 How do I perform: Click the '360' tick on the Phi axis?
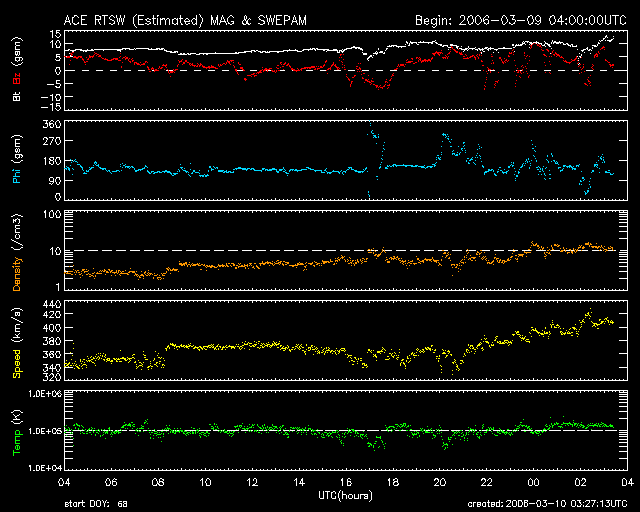point(52,124)
